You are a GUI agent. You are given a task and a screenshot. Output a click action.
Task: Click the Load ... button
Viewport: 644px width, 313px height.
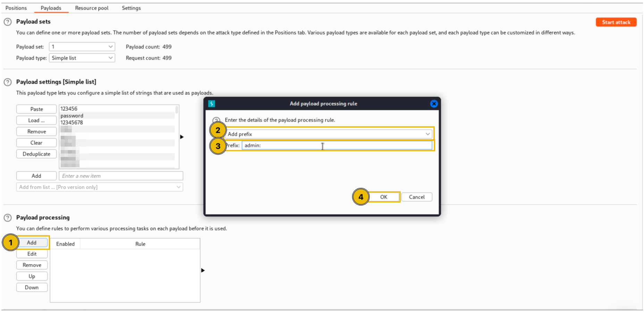tap(36, 120)
